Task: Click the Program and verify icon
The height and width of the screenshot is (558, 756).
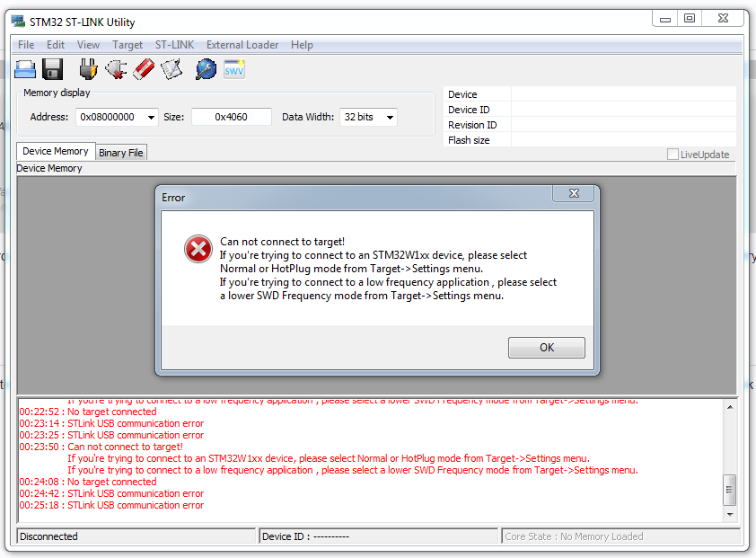Action: point(171,69)
